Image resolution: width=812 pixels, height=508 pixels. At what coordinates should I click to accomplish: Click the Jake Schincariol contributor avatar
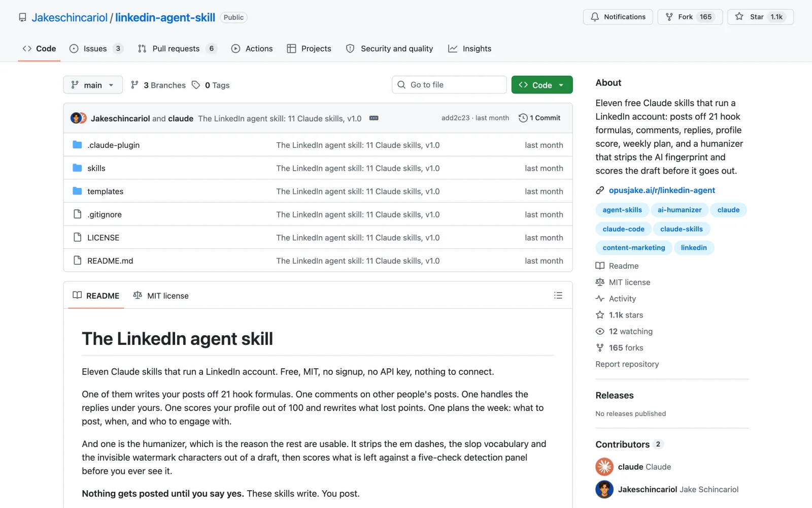(x=604, y=489)
